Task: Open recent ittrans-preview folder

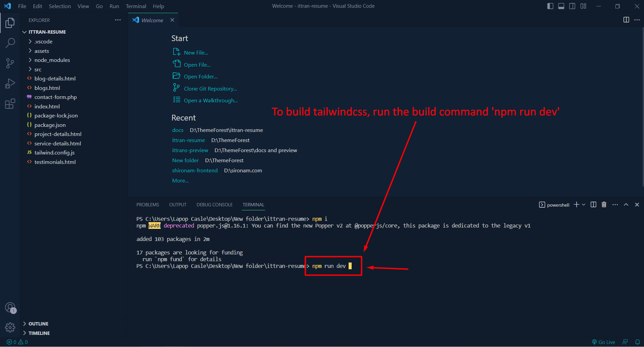Action: (190, 150)
